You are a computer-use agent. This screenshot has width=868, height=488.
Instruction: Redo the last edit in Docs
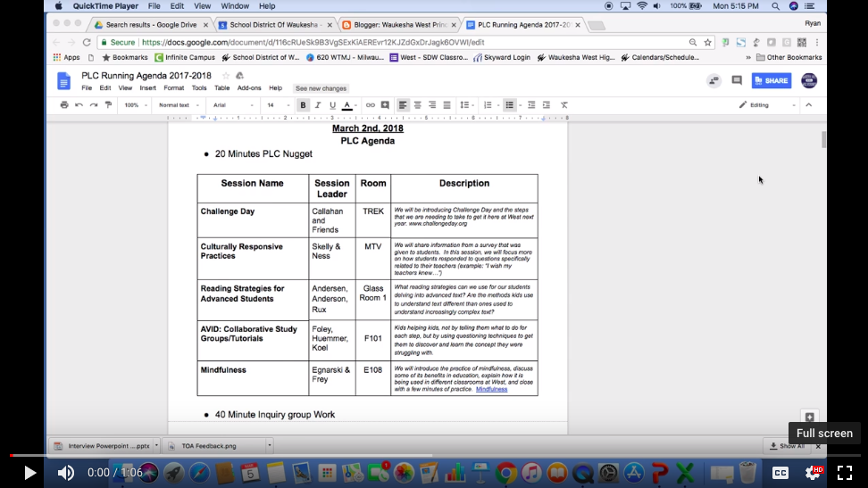pyautogui.click(x=94, y=105)
